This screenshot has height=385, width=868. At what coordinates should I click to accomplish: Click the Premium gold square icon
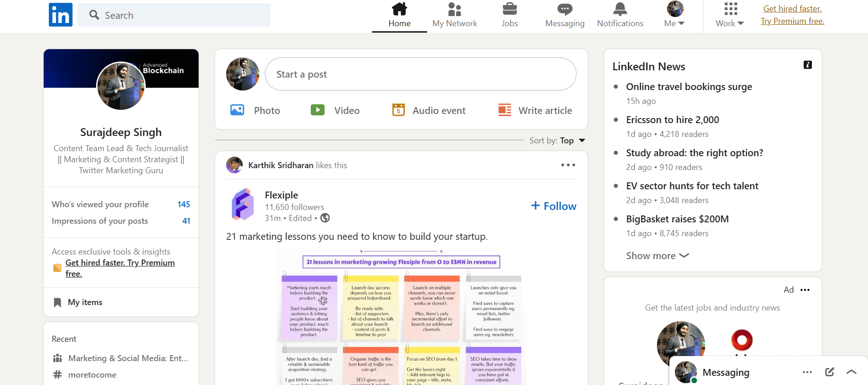tap(57, 268)
